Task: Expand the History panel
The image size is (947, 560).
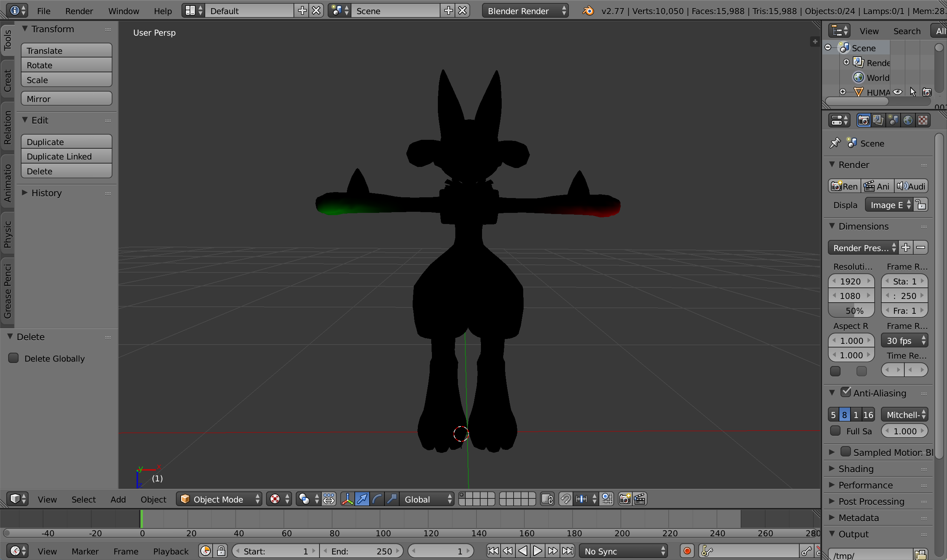Action: pyautogui.click(x=24, y=192)
